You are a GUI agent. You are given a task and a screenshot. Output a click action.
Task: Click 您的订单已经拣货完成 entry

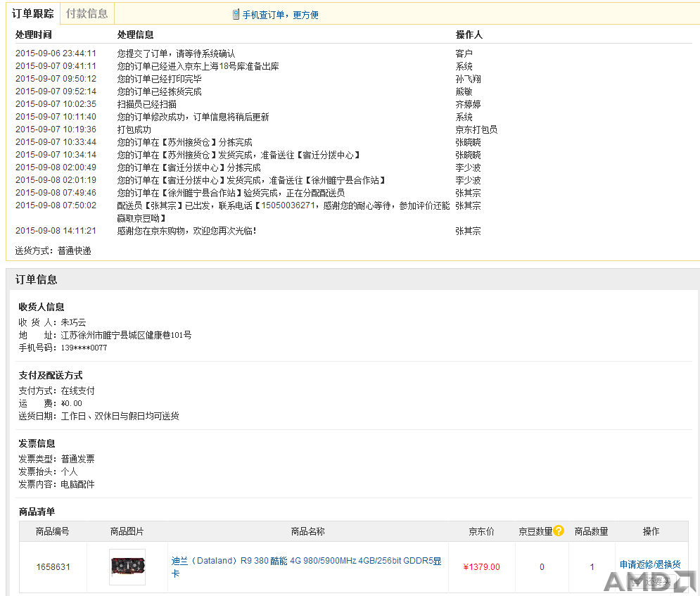(x=160, y=91)
